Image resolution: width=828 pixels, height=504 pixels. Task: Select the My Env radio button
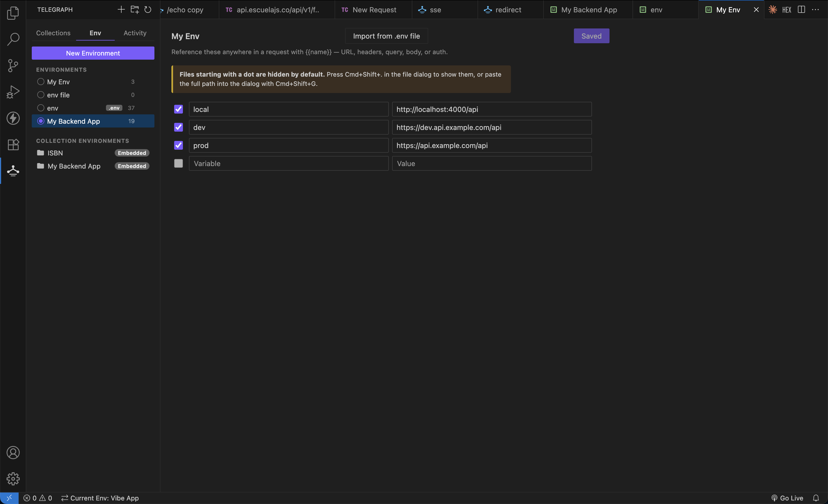coord(41,82)
